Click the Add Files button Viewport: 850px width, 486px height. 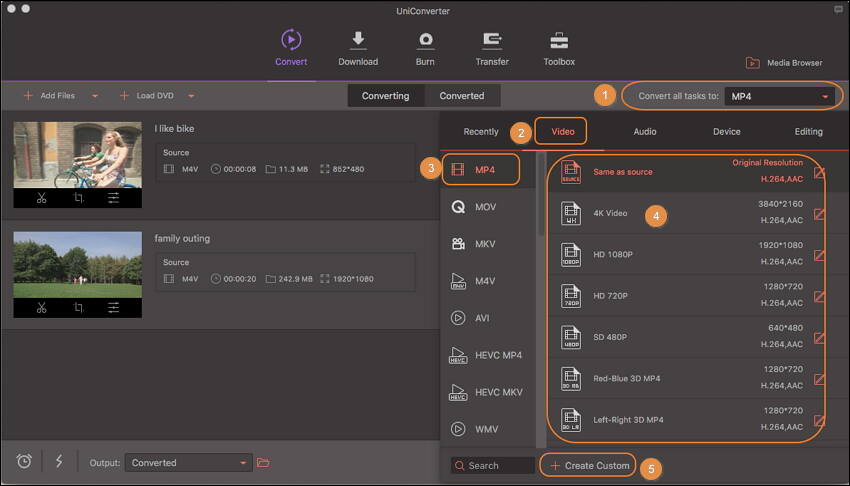pyautogui.click(x=49, y=96)
